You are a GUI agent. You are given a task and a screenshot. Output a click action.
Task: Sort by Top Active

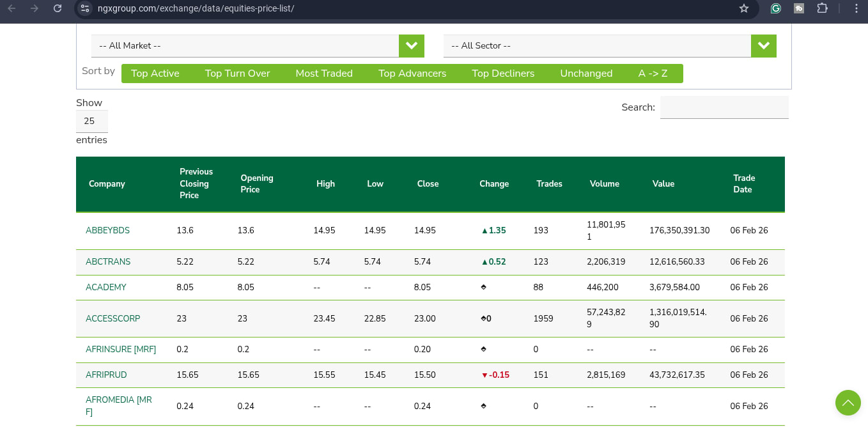(155, 74)
